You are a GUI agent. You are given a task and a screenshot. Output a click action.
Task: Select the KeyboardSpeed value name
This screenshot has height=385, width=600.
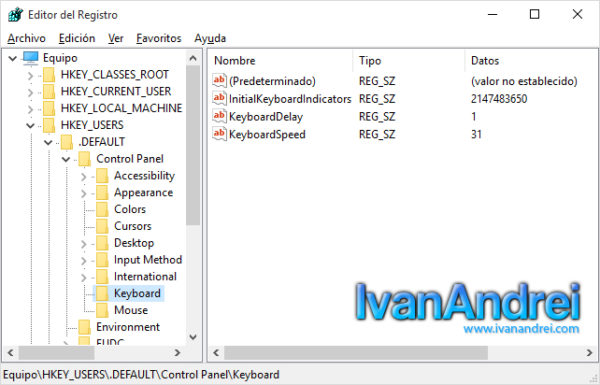click(267, 134)
